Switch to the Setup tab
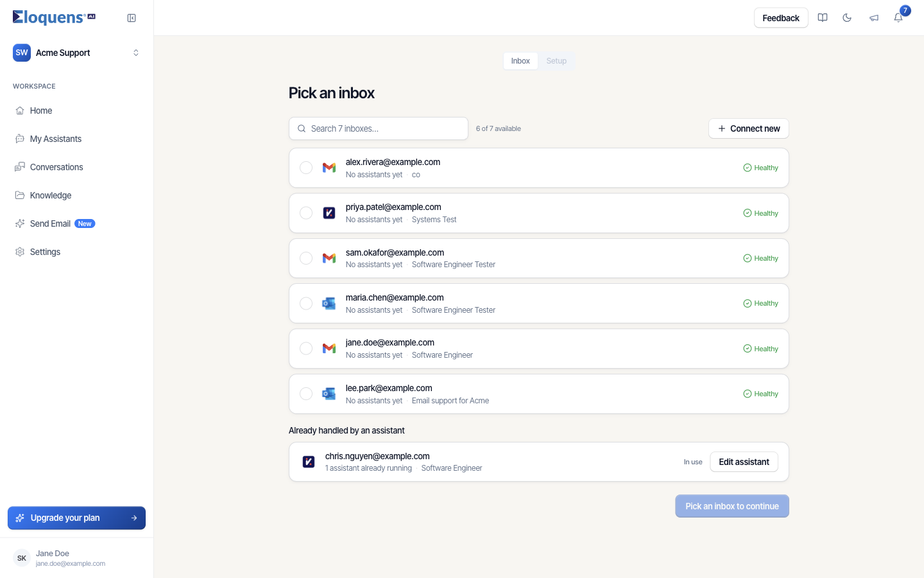This screenshot has width=924, height=578. tap(556, 61)
